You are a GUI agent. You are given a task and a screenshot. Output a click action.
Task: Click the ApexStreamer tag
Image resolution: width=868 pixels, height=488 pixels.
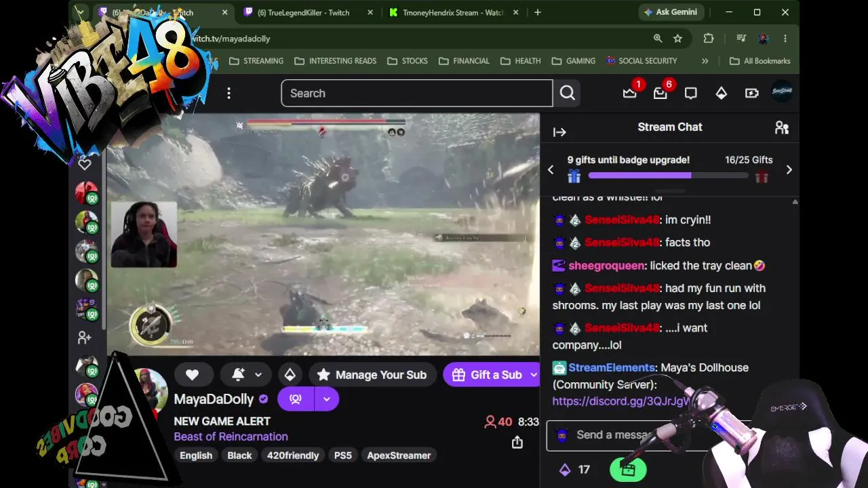(x=399, y=455)
